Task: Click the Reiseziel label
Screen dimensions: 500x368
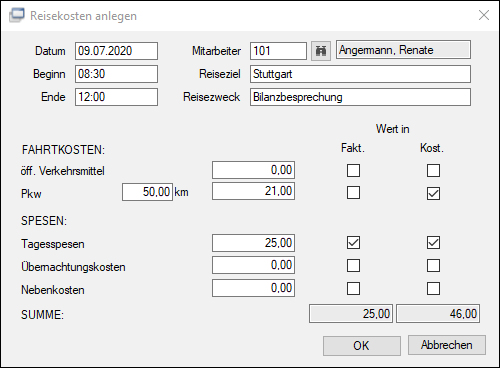Action: click(x=220, y=74)
